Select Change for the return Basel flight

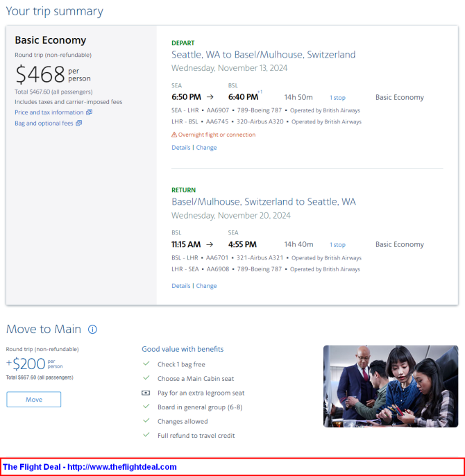pos(206,286)
